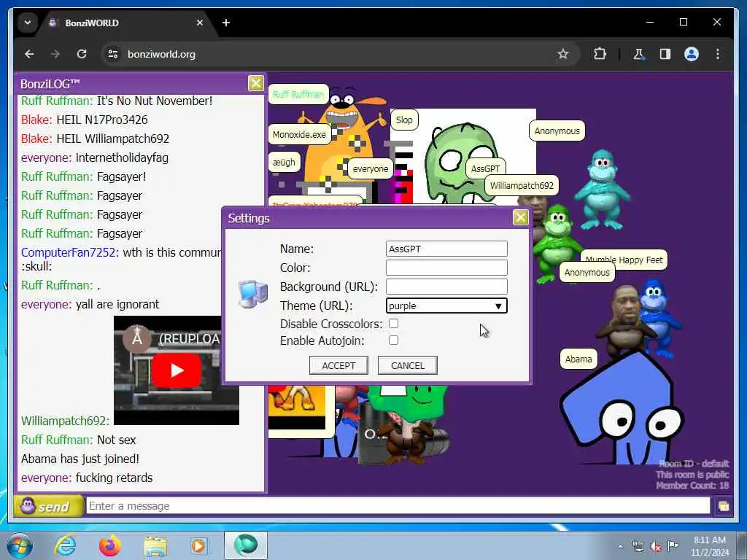Click the computer icon in Settings dialog
Image resolution: width=747 pixels, height=560 pixels.
(253, 293)
